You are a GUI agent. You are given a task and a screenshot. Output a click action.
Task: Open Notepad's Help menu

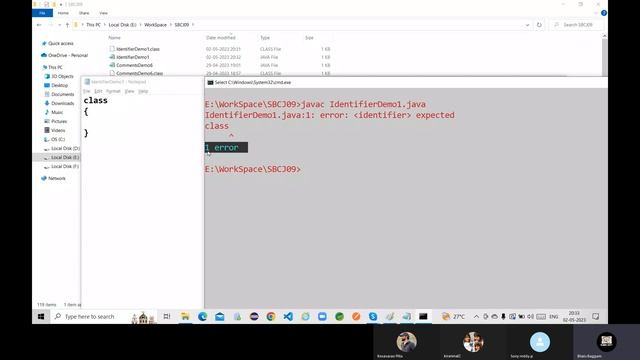point(143,91)
